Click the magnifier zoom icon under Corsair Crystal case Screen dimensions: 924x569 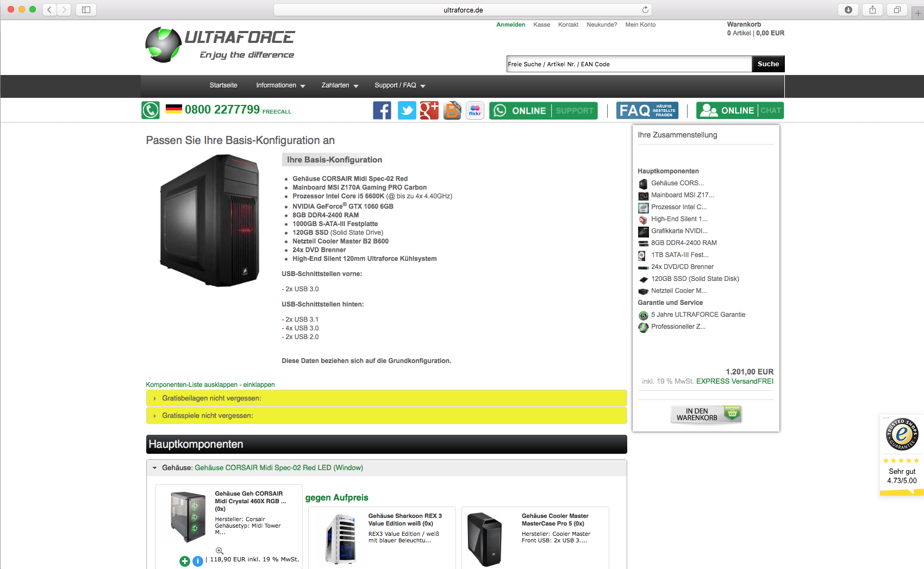pyautogui.click(x=220, y=551)
